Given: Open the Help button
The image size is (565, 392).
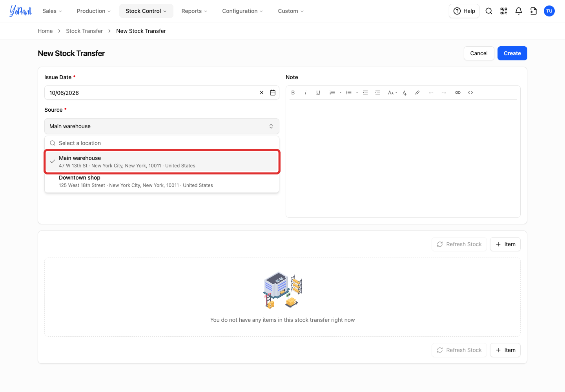Looking at the screenshot, I should point(464,11).
